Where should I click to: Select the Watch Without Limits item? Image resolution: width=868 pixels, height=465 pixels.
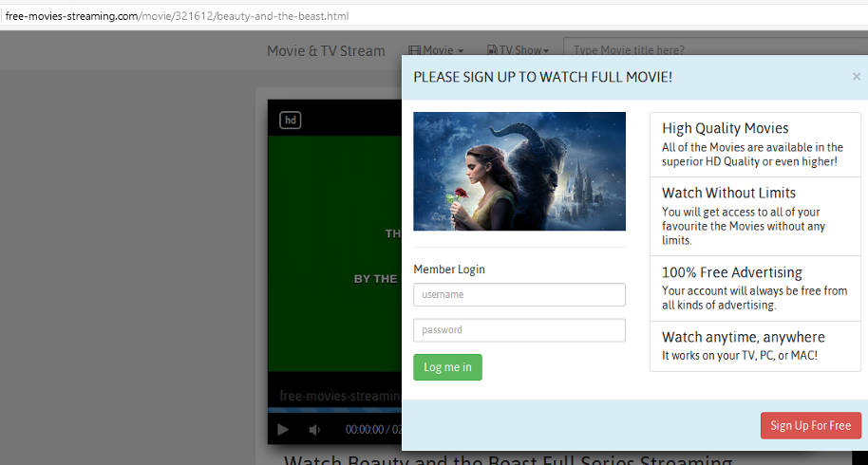[754, 216]
